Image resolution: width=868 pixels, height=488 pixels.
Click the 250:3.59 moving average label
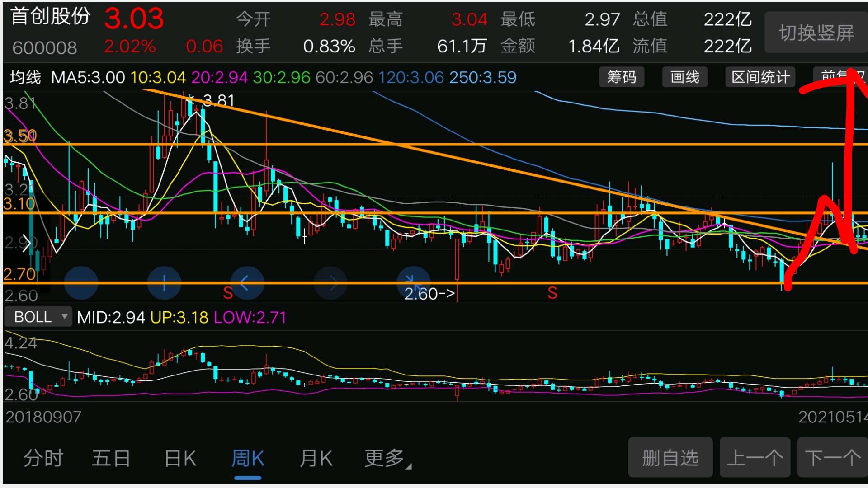(x=483, y=77)
